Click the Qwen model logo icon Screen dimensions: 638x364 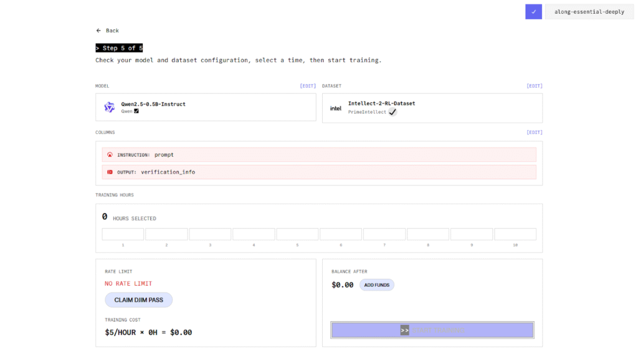[x=110, y=108]
